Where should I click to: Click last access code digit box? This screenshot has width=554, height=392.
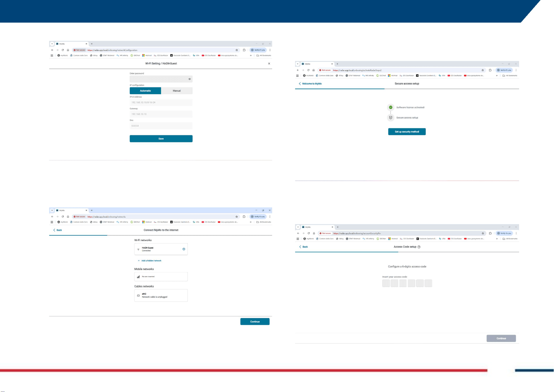[x=428, y=283]
